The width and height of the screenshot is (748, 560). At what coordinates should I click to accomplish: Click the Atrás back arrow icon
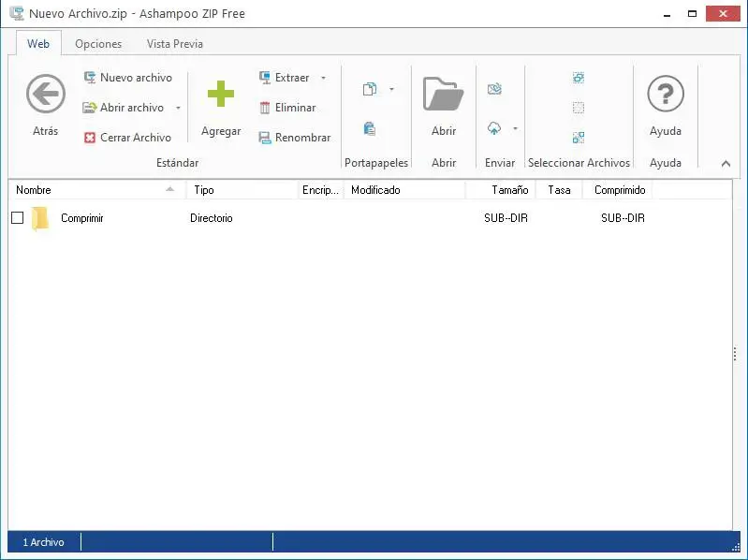tap(45, 94)
